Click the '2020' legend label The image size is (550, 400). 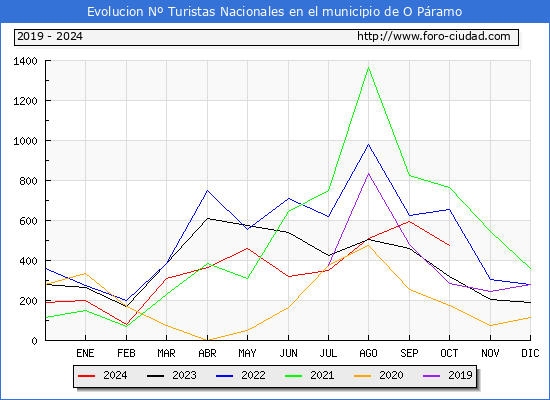coord(391,375)
